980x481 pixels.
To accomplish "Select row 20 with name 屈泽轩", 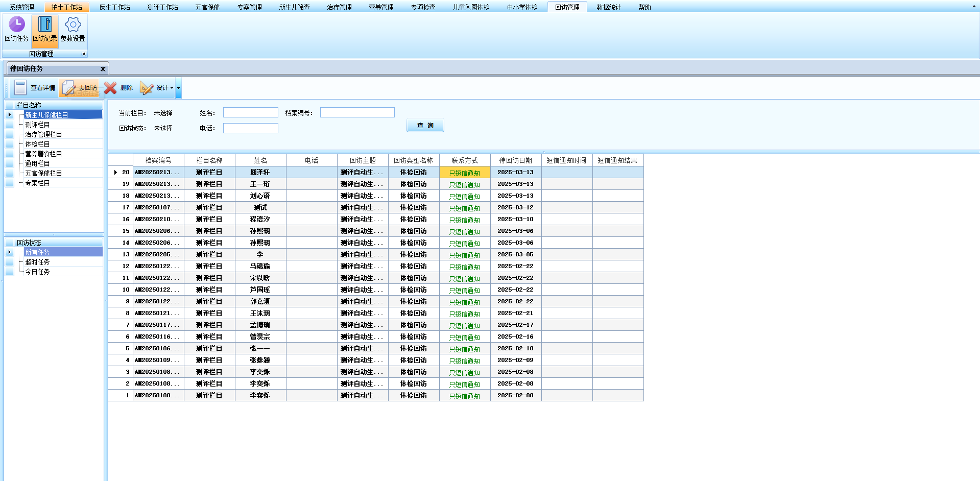I will coord(376,172).
